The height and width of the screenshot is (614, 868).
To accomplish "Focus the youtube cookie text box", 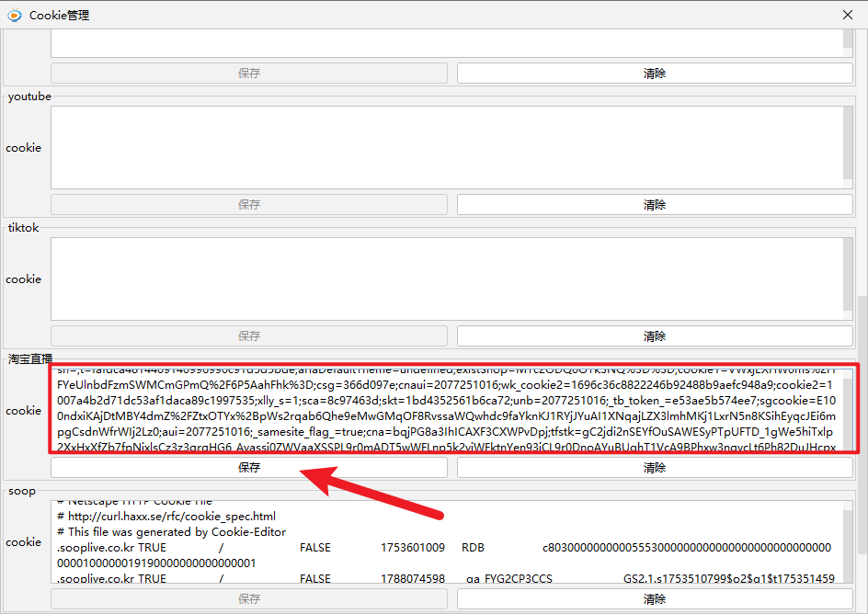I will click(x=446, y=147).
